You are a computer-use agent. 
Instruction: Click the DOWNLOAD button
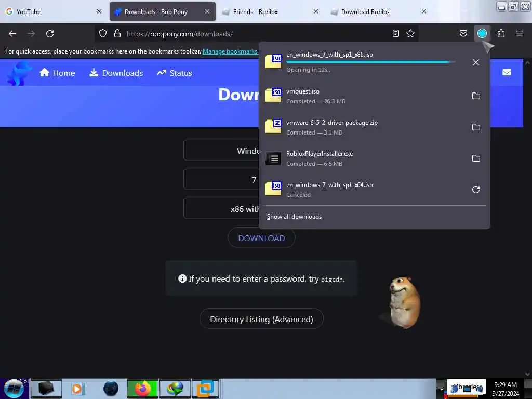click(261, 238)
